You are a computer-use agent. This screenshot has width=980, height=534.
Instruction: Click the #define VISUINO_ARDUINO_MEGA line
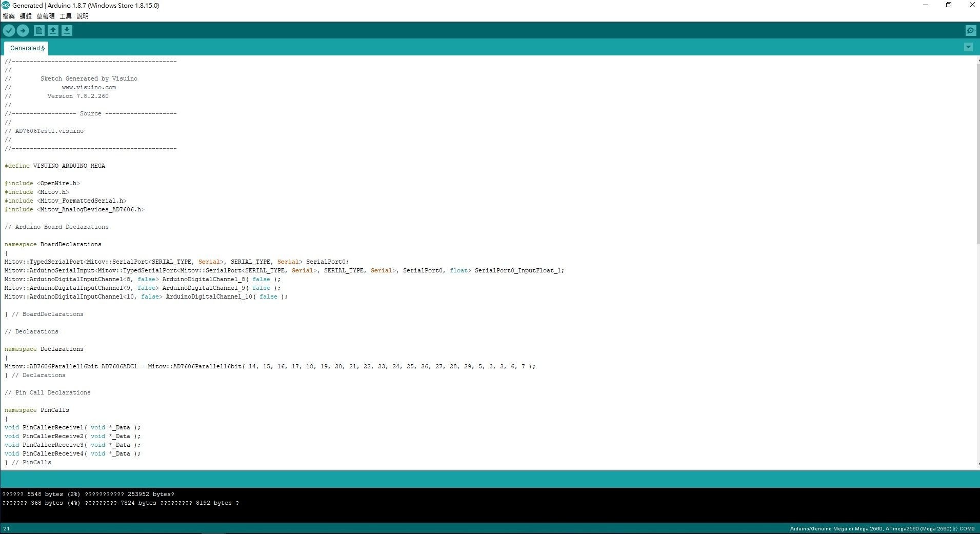55,166
